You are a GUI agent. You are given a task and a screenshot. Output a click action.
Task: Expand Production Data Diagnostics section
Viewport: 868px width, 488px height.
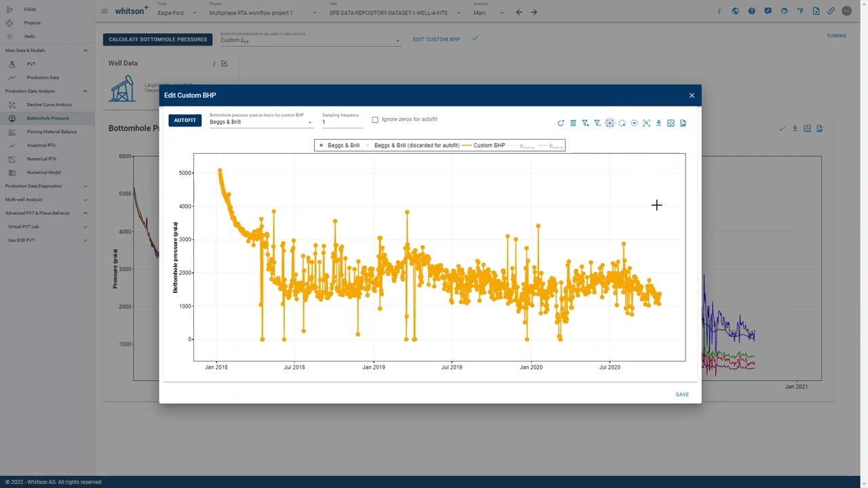85,186
